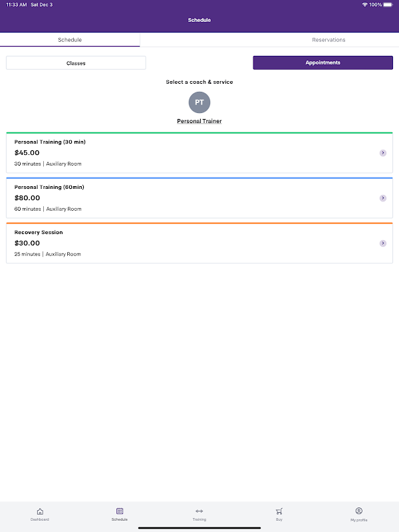Image resolution: width=399 pixels, height=532 pixels.
Task: Open the Training dumbbell icon
Action: pyautogui.click(x=199, y=511)
